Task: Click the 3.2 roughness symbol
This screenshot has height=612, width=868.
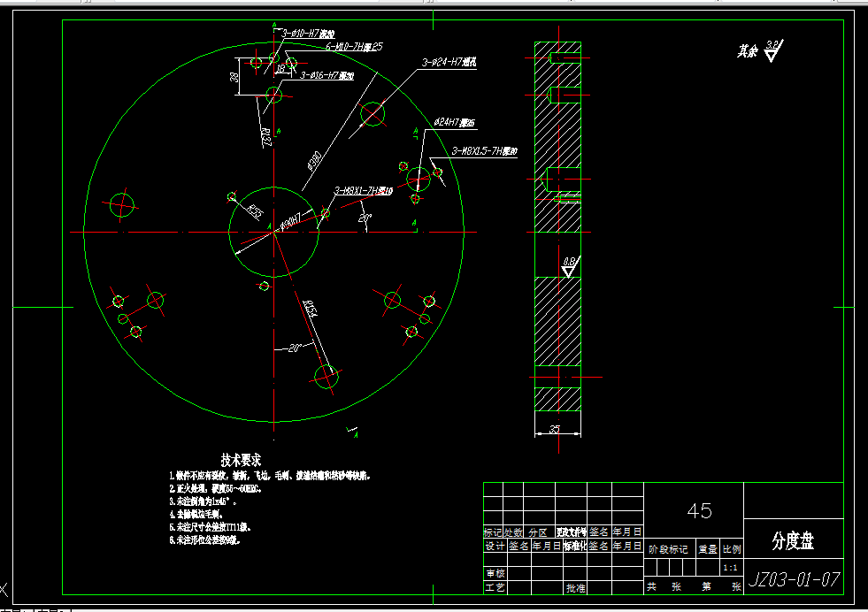Action: 773,51
